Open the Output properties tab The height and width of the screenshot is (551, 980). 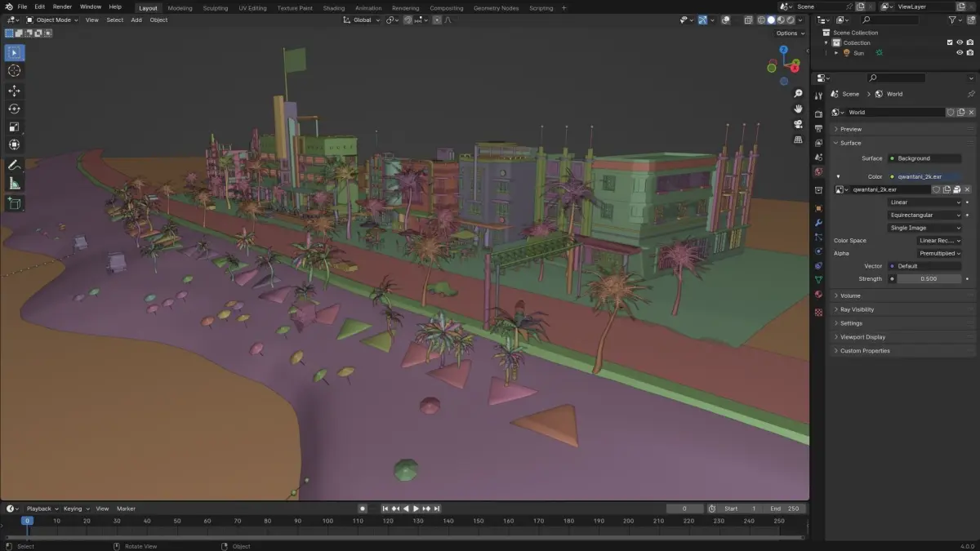tap(818, 128)
